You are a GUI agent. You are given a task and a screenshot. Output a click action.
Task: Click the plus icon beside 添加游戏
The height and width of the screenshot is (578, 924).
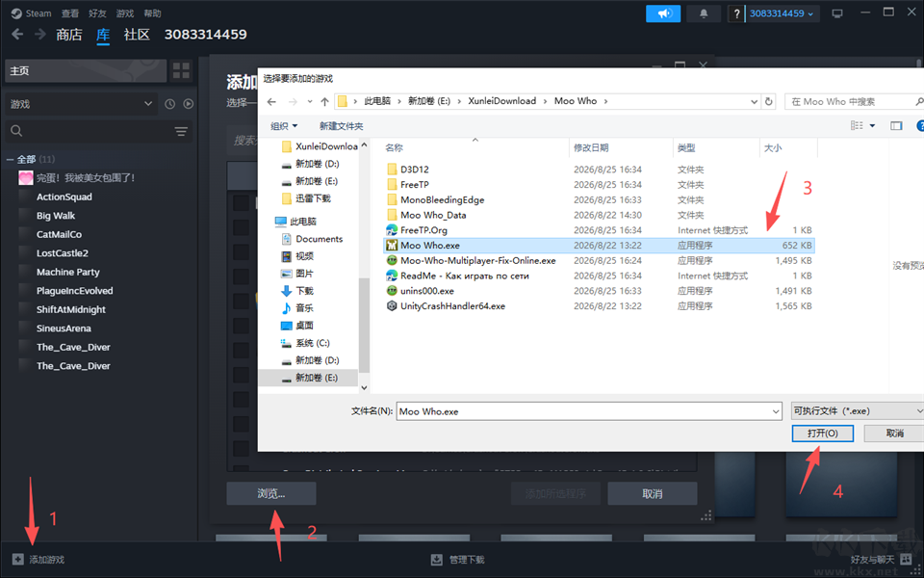pyautogui.click(x=17, y=559)
